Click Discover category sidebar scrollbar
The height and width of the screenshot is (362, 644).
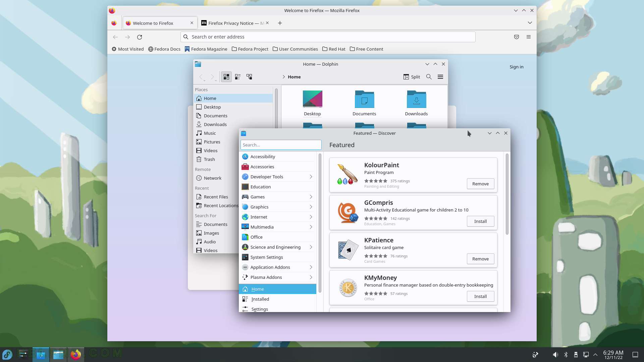(x=320, y=223)
